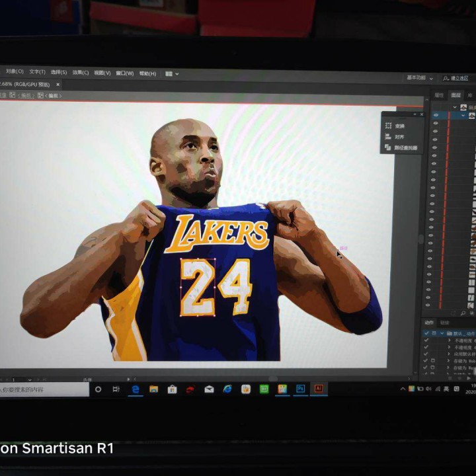Click the Photoshop icon in the taskbar
Viewport: 476px width, 476px height.
[300, 389]
